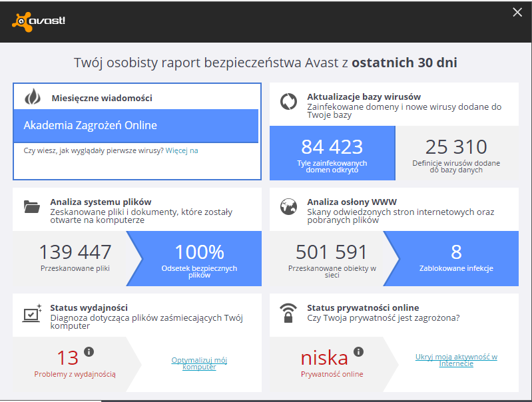Image resolution: width=532 pixels, height=402 pixels.
Task: Click the text Czy Twoja prywatność jest zagrożona?
Action: 384,318
